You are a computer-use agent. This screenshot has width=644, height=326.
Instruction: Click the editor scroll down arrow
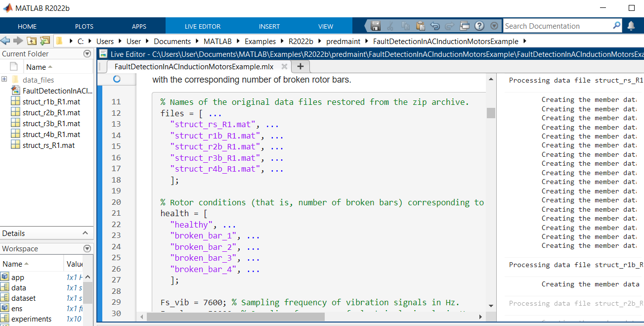(x=491, y=306)
